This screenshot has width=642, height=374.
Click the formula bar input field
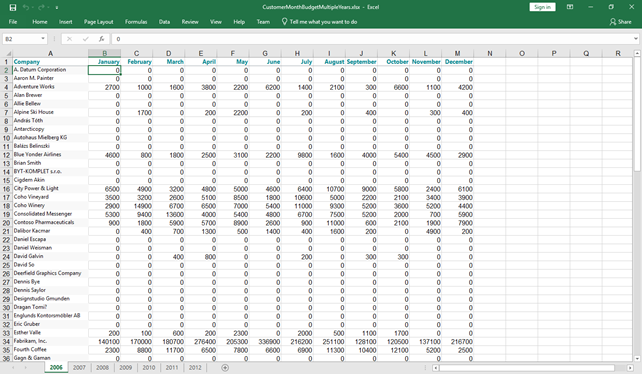tap(371, 39)
